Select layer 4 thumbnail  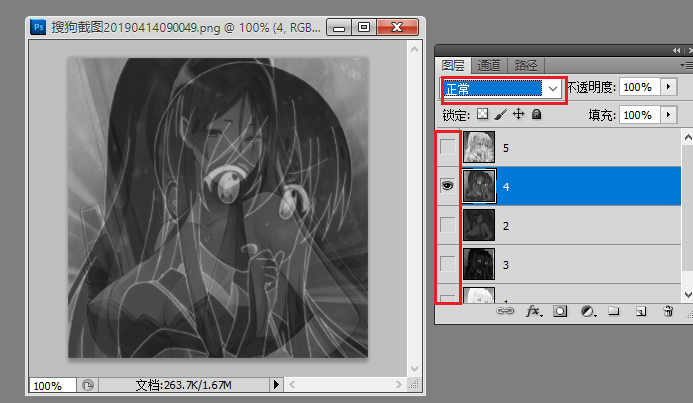coord(479,186)
